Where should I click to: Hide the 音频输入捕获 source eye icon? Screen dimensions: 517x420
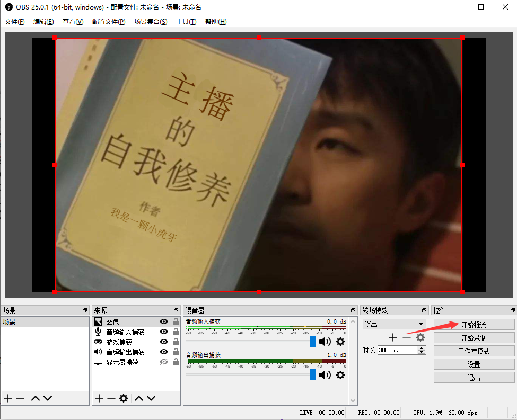[164, 332]
